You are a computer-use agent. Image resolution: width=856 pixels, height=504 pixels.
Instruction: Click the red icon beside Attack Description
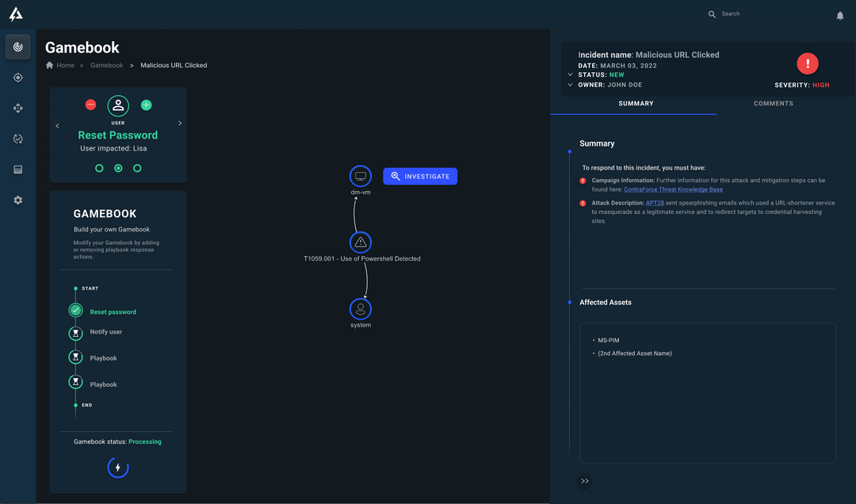[x=583, y=203]
